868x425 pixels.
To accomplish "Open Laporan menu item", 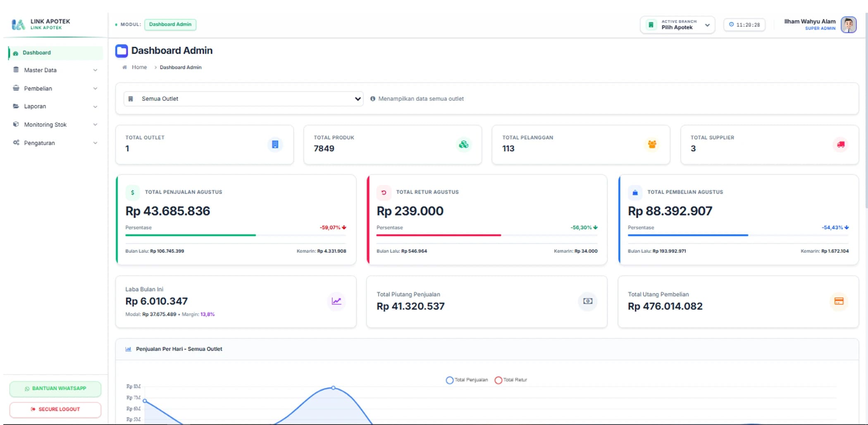I will (55, 107).
